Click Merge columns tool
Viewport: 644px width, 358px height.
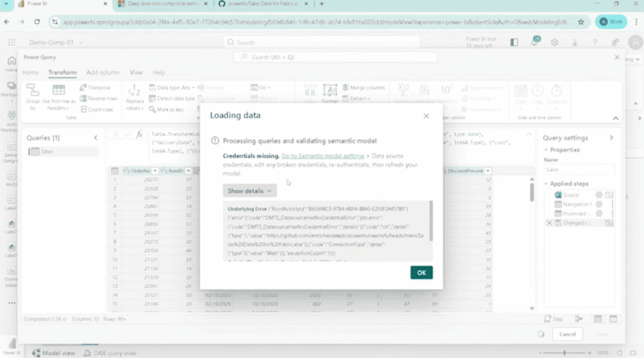(364, 87)
